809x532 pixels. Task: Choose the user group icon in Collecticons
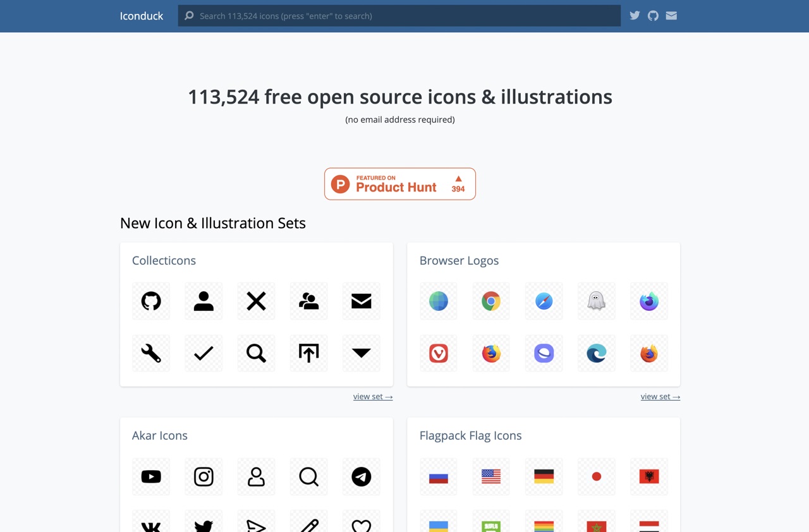pos(308,301)
